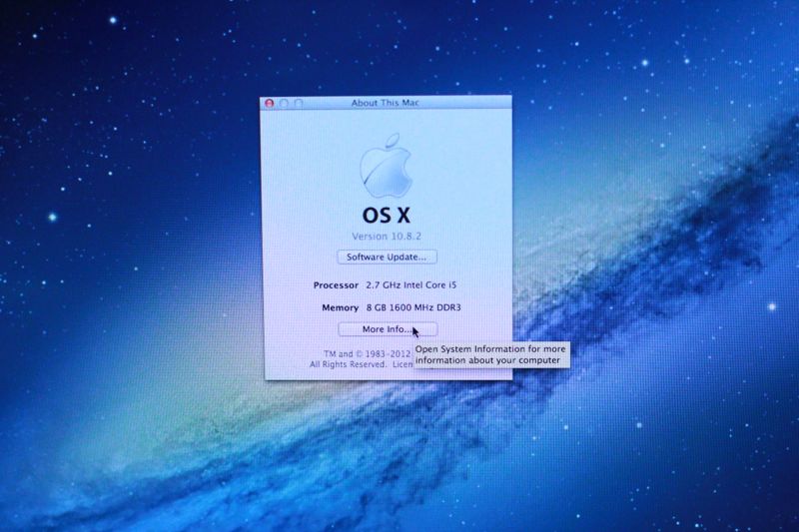The width and height of the screenshot is (799, 532).
Task: Click the zoom button in title bar
Action: click(x=299, y=104)
